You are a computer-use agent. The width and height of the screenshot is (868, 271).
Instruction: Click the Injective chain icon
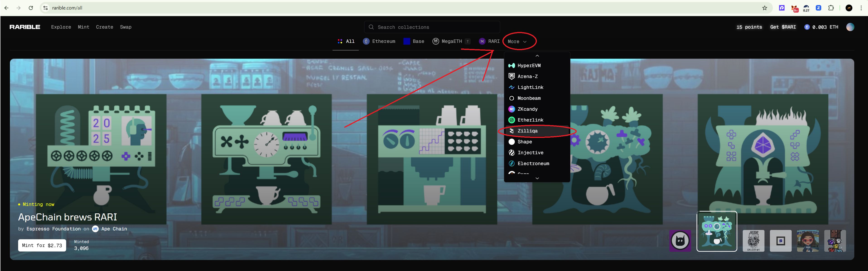(x=511, y=153)
